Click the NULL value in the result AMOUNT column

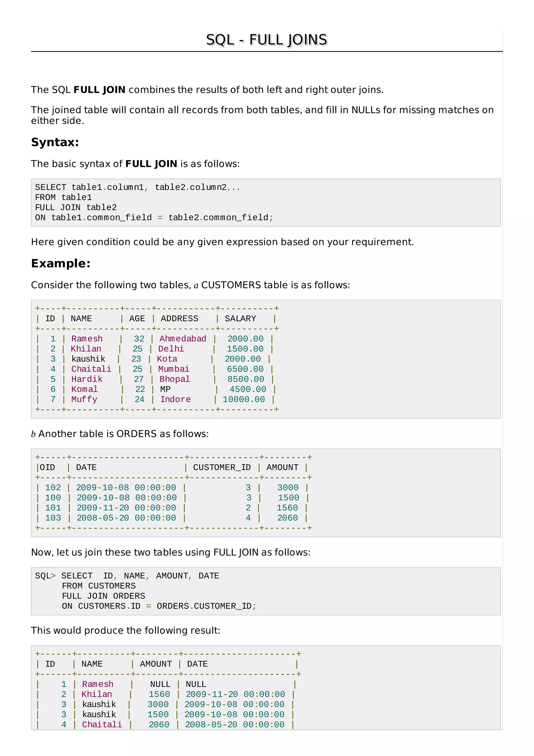tap(160, 684)
